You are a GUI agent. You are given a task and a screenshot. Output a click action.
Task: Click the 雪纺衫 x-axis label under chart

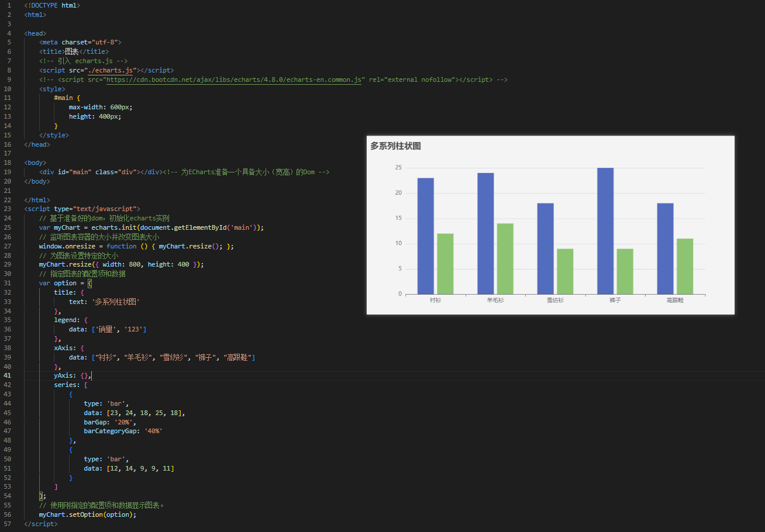tap(555, 300)
